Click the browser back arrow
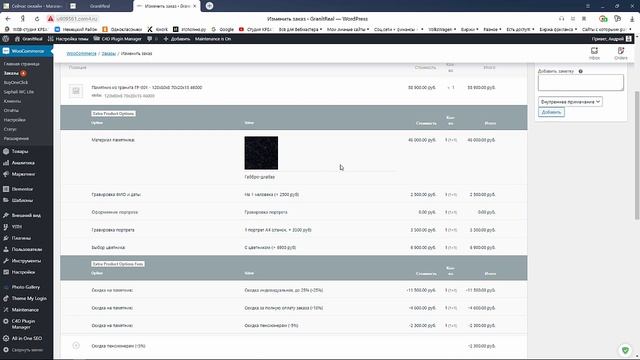 tap(8, 19)
